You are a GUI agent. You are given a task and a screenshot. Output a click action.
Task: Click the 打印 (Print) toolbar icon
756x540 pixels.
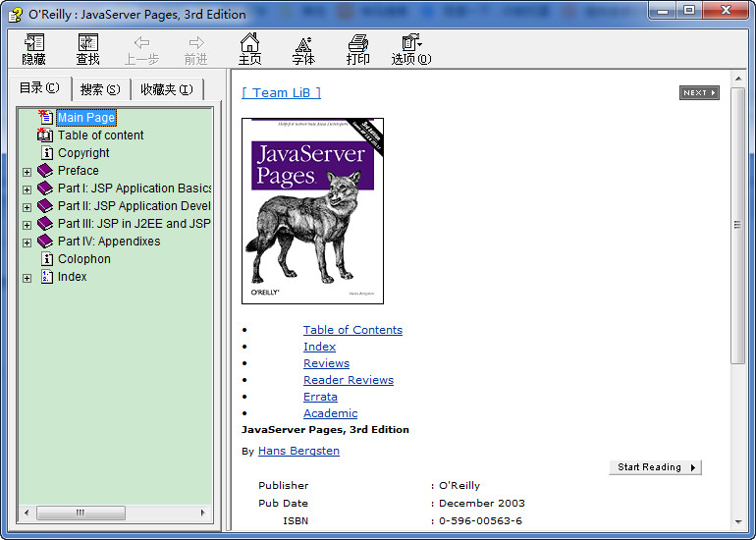[357, 49]
